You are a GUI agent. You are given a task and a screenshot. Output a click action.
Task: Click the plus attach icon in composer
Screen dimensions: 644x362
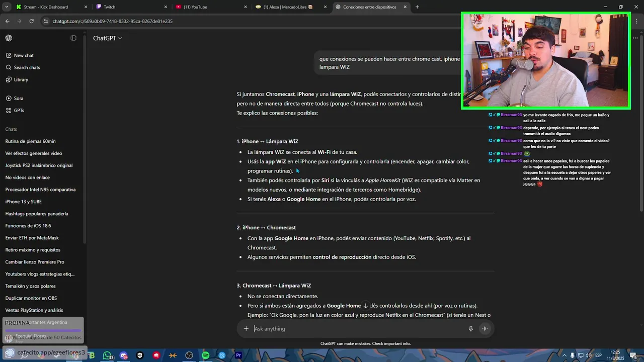tap(246, 329)
